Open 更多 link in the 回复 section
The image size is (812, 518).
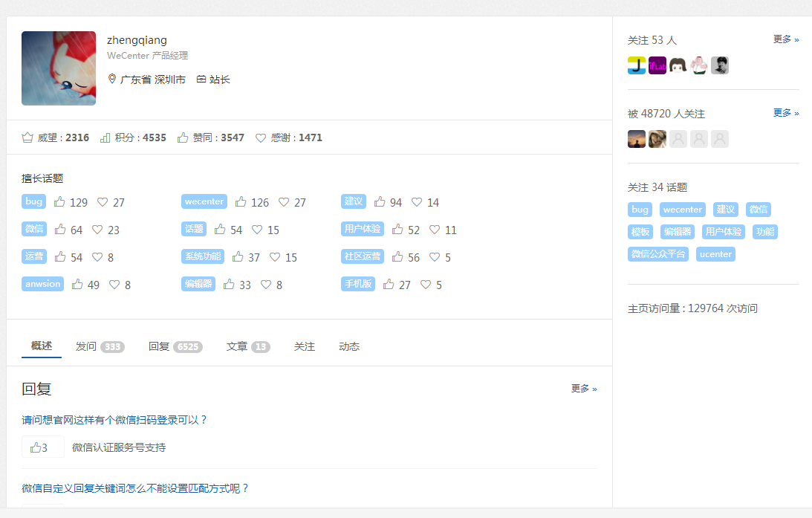[x=584, y=389]
